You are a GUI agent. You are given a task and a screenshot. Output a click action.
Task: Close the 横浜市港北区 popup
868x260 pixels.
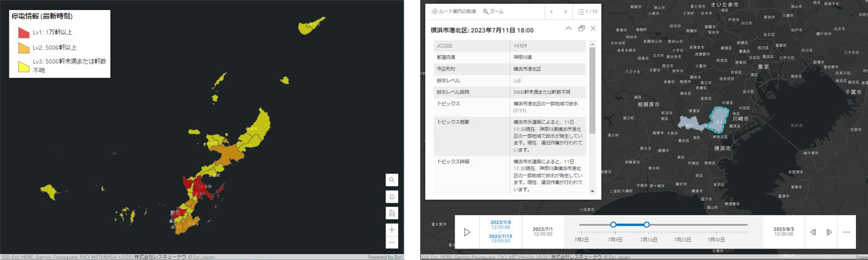click(x=593, y=29)
